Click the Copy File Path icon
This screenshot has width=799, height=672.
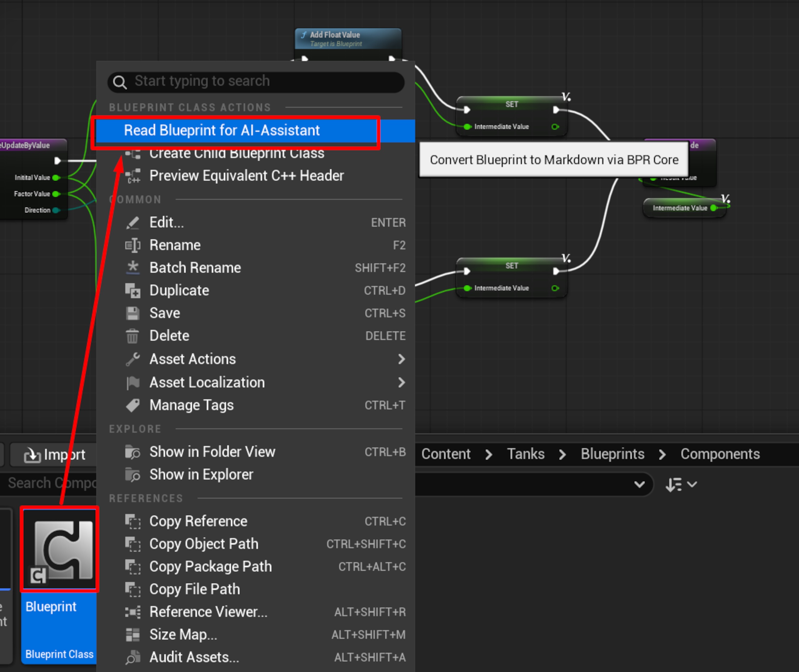pyautogui.click(x=133, y=589)
